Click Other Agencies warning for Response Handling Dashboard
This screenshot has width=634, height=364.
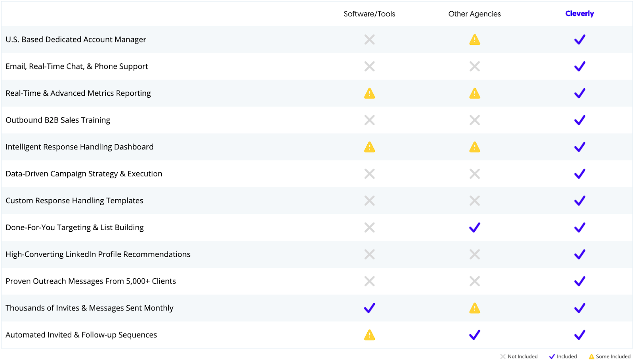pos(475,147)
